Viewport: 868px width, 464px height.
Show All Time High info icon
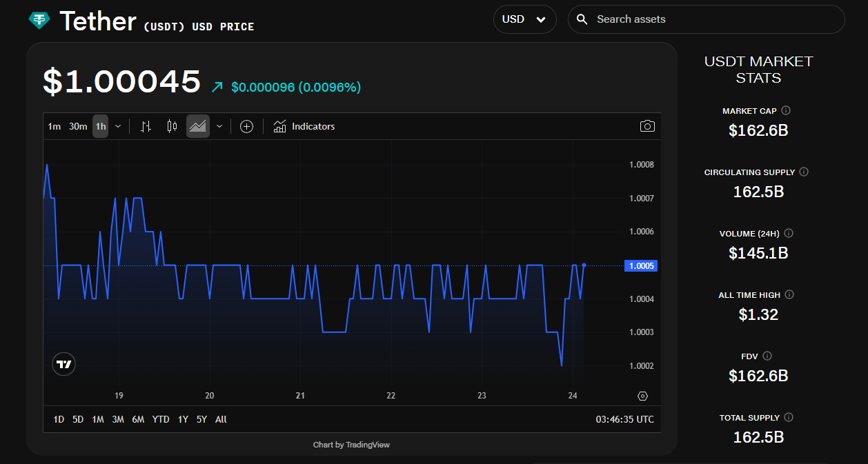click(790, 294)
